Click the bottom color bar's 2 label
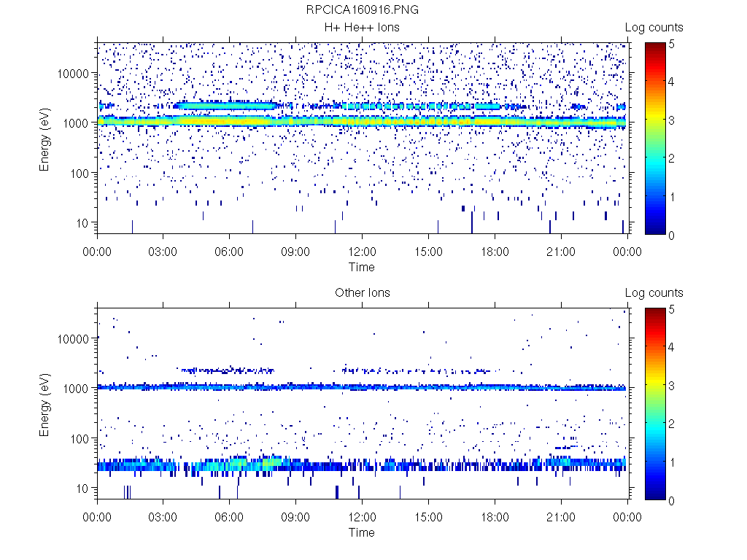The height and width of the screenshot is (560, 747). pyautogui.click(x=671, y=424)
